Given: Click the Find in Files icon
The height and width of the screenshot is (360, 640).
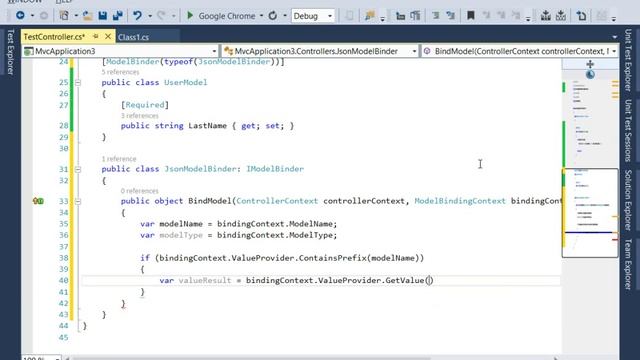Looking at the screenshot, I should point(370,16).
